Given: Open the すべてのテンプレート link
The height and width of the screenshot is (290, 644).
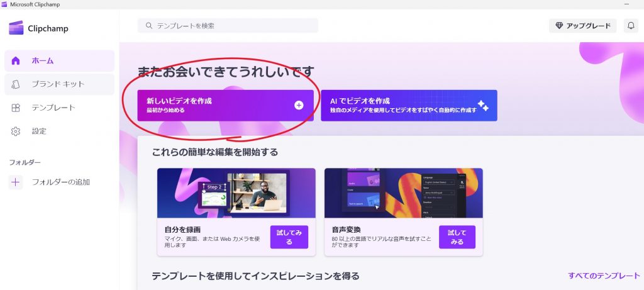Looking at the screenshot, I should coord(604,276).
